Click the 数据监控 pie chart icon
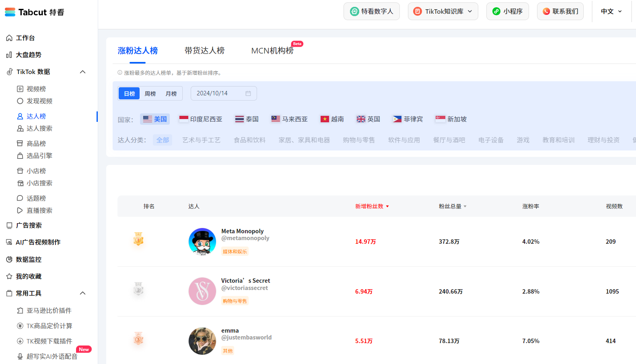This screenshot has height=364, width=636. click(9, 259)
